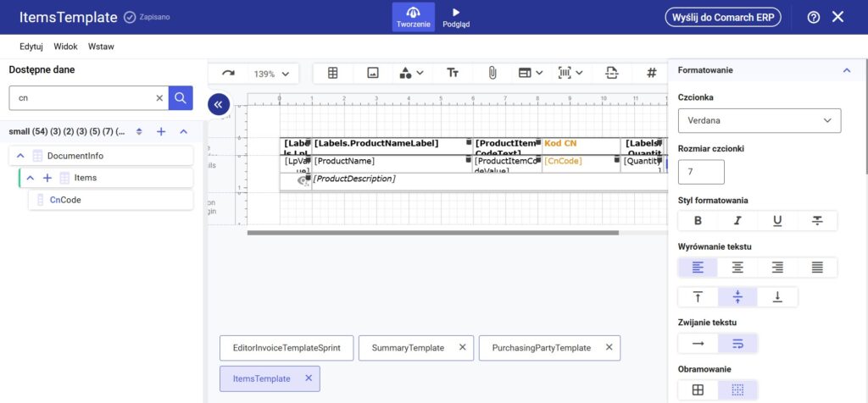This screenshot has height=403, width=868.
Task: Select the text field tool
Action: click(x=453, y=74)
